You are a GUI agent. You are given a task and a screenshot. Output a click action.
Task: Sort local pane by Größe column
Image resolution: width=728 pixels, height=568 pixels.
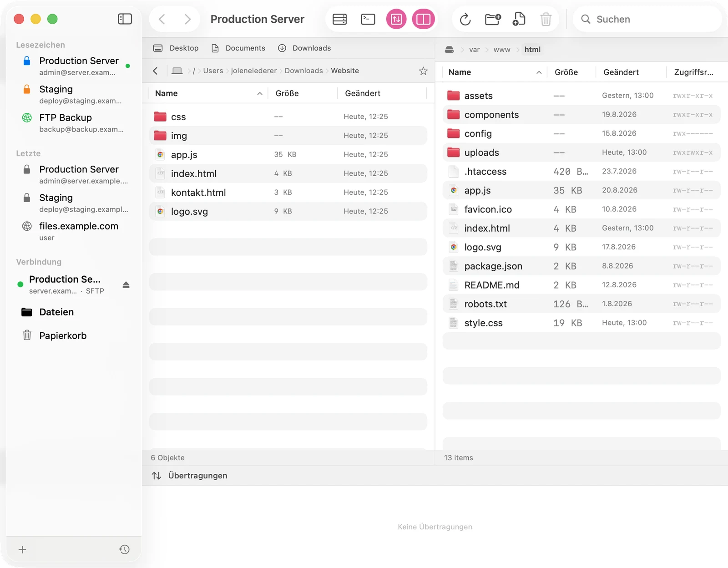point(303,93)
